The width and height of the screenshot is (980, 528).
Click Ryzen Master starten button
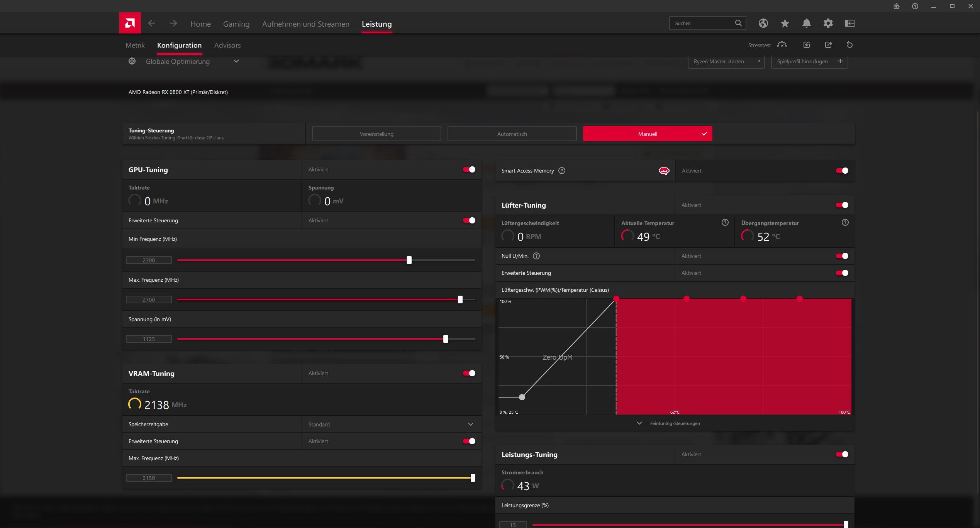click(726, 61)
